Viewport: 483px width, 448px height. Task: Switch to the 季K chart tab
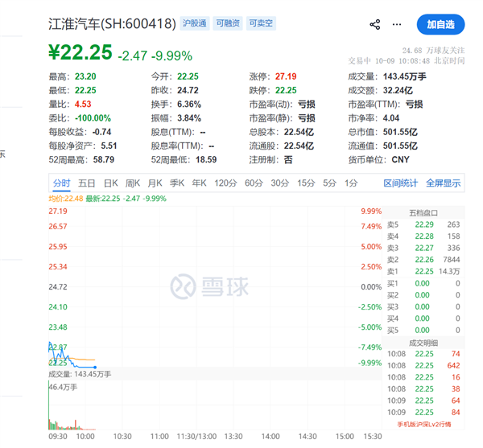point(177,183)
